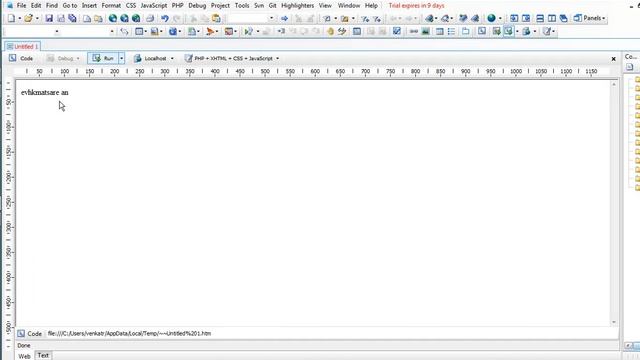The image size is (640, 360).
Task: Open the Panels dropdown
Action: point(589,18)
